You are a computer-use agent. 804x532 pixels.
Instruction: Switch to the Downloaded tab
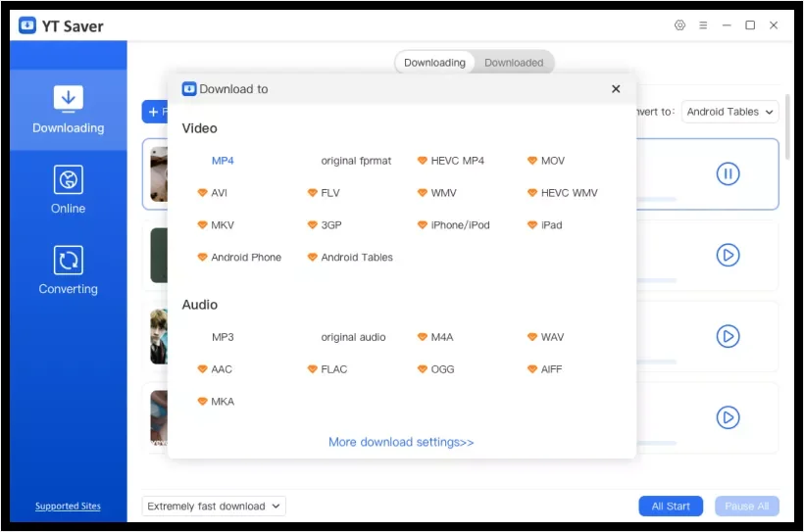tap(513, 63)
